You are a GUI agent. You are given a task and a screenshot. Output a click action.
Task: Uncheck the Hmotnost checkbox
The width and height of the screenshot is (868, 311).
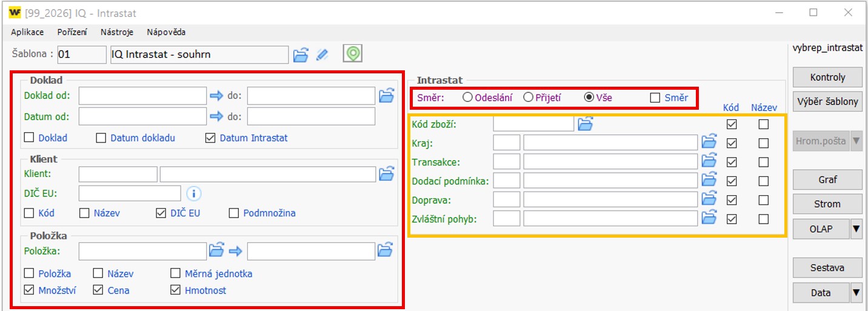(x=176, y=290)
